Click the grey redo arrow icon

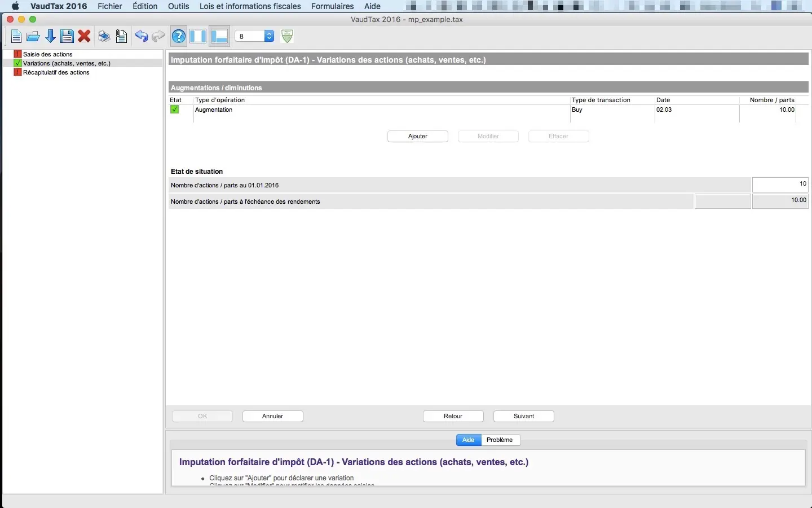[x=158, y=37]
